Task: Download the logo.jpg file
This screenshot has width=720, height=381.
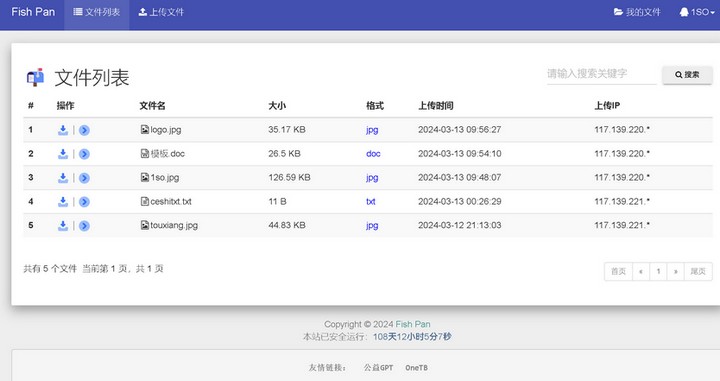Action: (63, 130)
